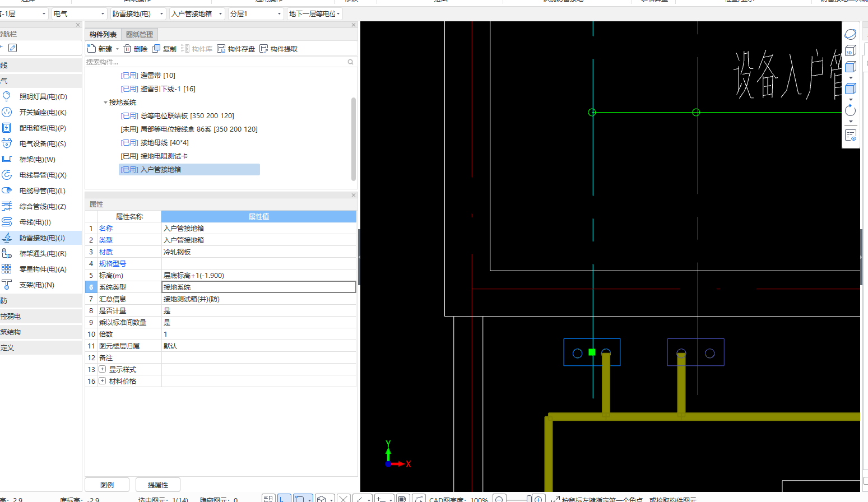The width and height of the screenshot is (868, 502).
Task: Open the 控弱电 section in navigation bar
Action: [41, 316]
